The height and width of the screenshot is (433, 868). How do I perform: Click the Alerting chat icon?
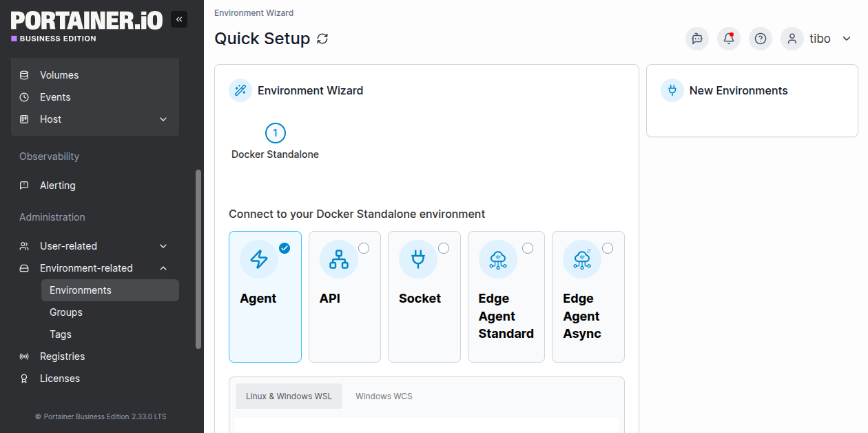(x=24, y=185)
